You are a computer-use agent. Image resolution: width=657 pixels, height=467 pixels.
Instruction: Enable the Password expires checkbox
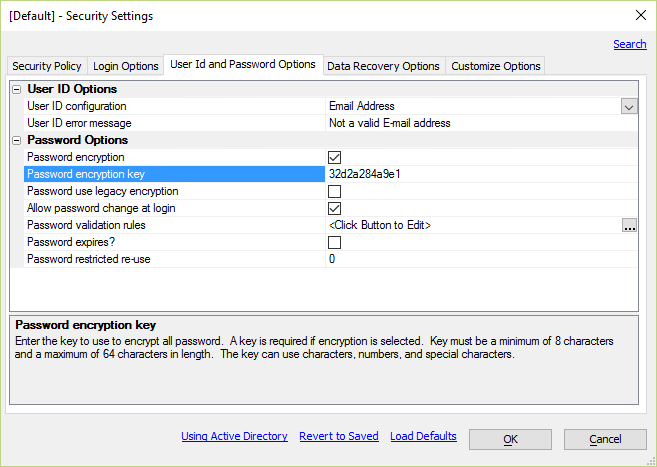coord(334,243)
